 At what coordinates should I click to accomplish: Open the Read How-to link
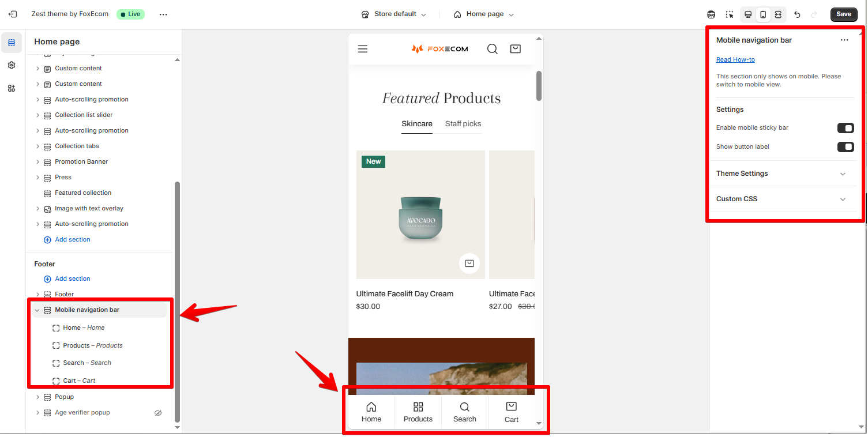tap(735, 59)
